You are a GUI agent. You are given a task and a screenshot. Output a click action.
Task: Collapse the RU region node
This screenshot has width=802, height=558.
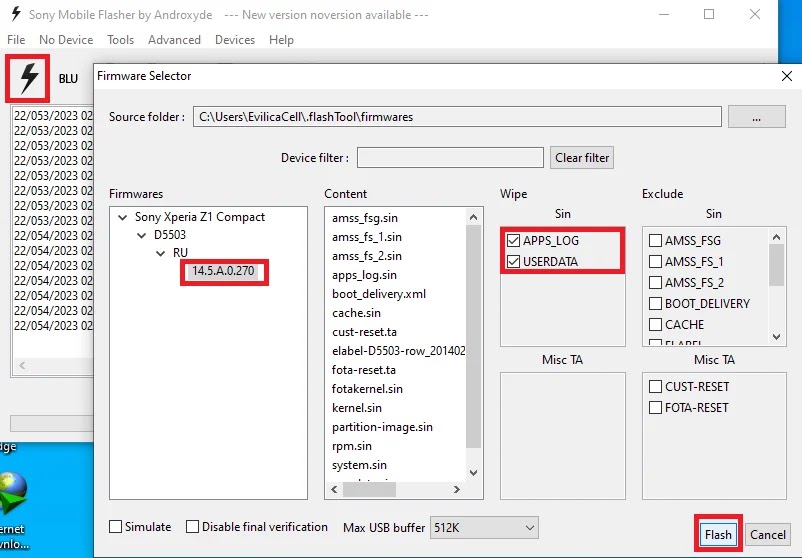coord(159,253)
